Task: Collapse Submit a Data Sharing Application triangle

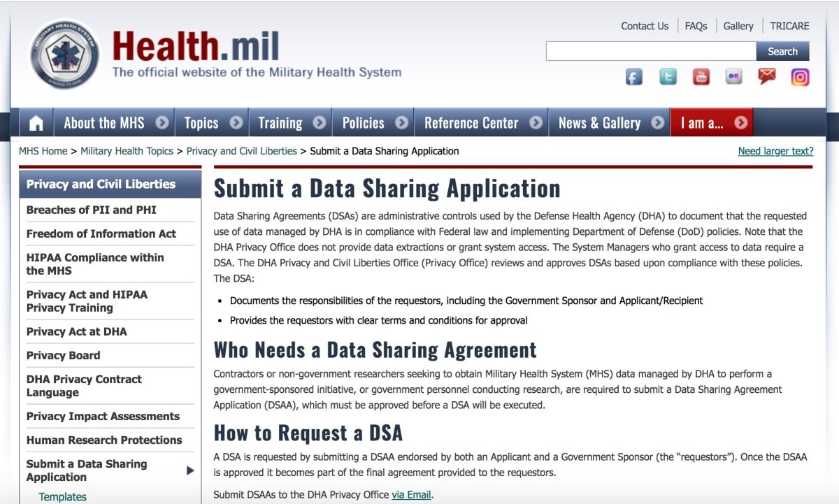Action: (x=190, y=470)
